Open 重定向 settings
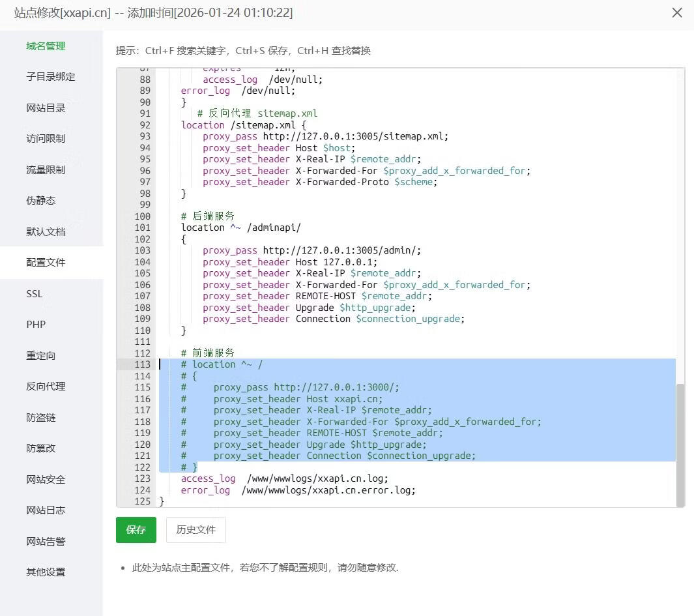The height and width of the screenshot is (616, 694). coord(41,356)
